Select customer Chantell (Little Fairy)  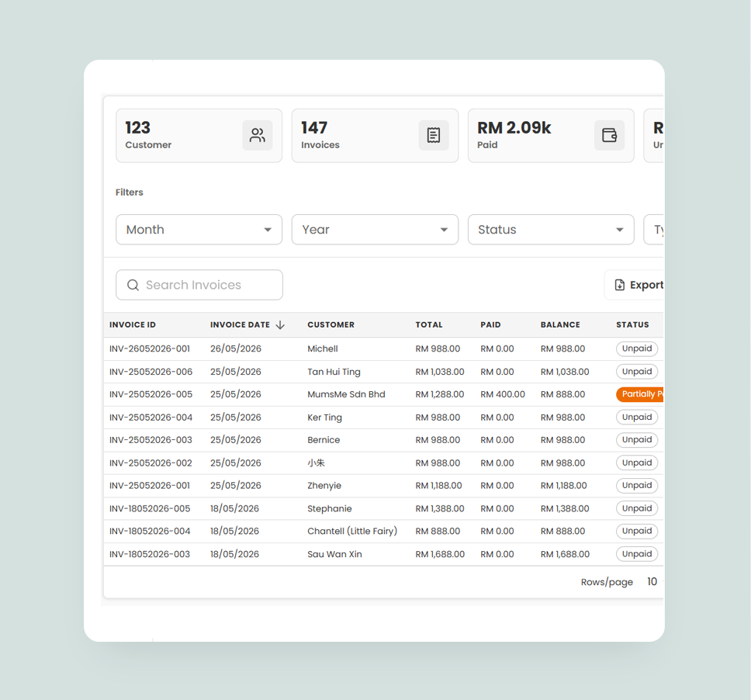coord(352,531)
